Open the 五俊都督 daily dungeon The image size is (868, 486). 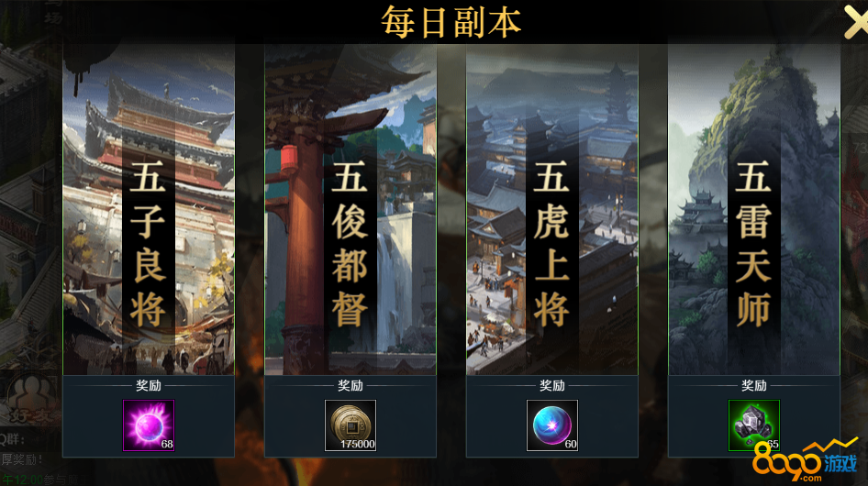[x=351, y=209]
